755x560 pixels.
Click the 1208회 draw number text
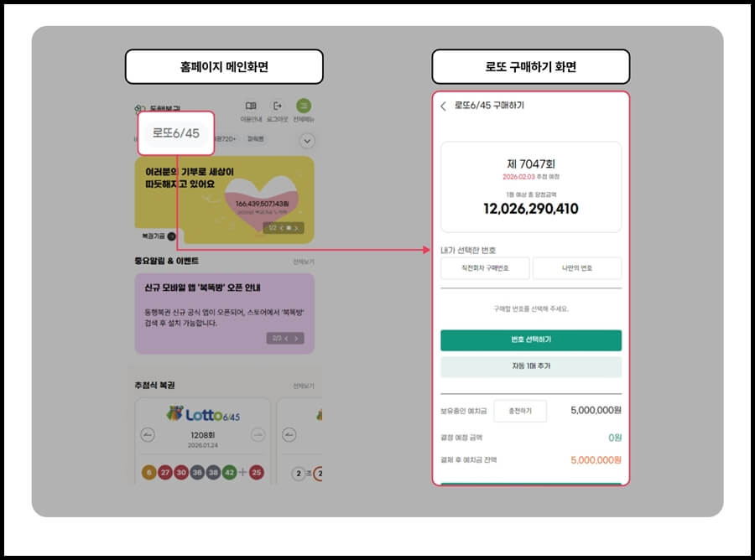[x=203, y=435]
